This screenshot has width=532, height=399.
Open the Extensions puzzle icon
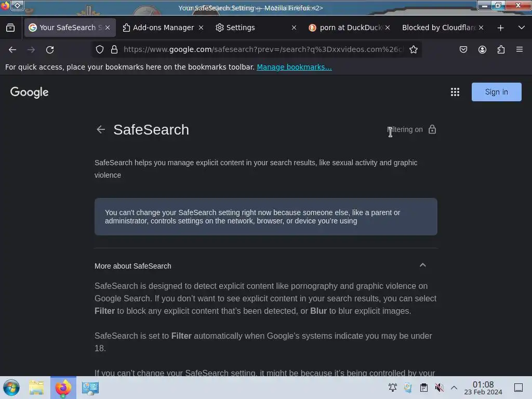(501, 49)
